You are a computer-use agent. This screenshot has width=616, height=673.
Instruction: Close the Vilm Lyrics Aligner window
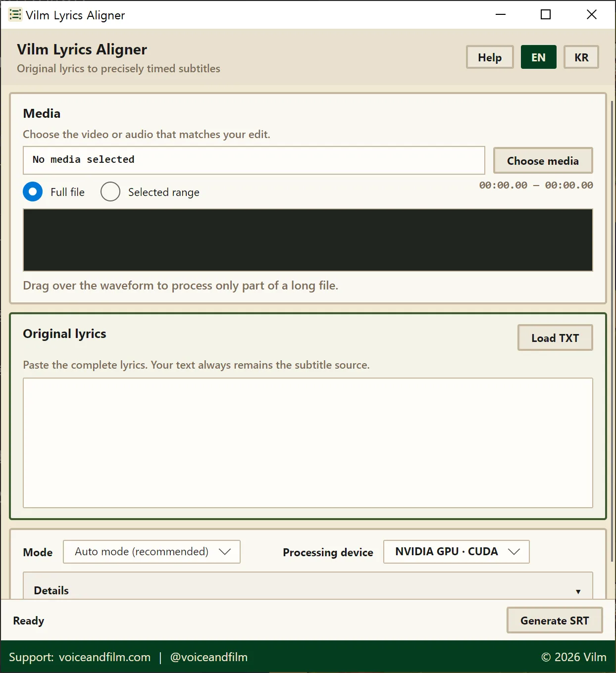tap(592, 15)
